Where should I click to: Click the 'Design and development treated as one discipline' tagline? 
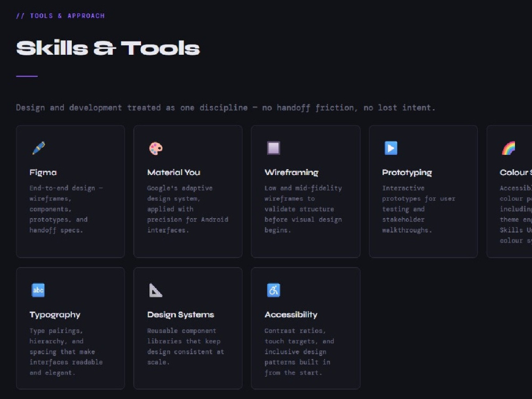tap(226, 107)
